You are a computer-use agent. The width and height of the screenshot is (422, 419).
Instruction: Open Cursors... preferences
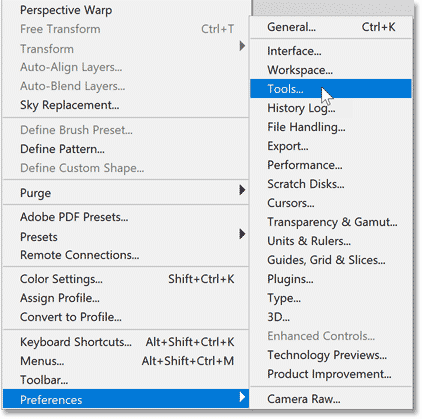(331, 203)
